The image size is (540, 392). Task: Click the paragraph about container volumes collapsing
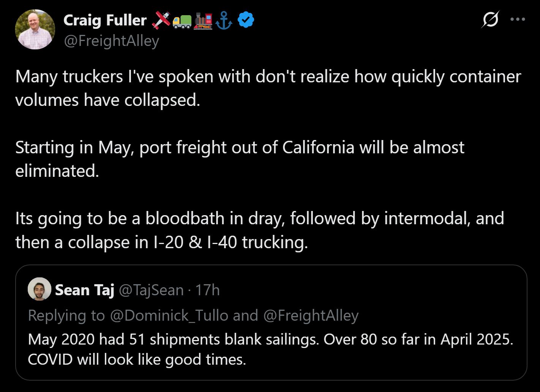(267, 88)
